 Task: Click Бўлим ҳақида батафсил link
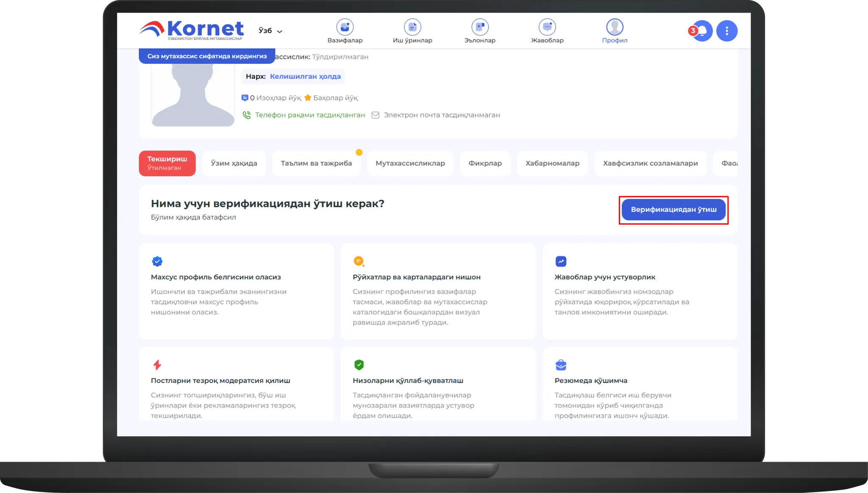coord(193,217)
